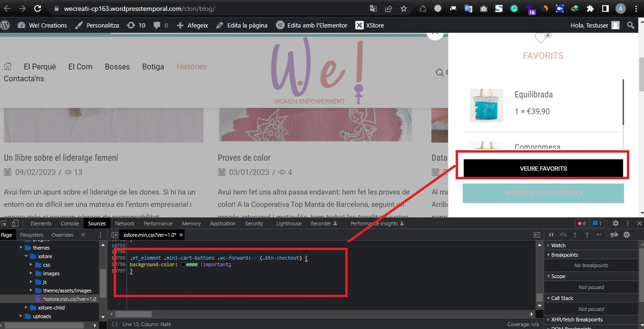Viewport: 644px width, 329px height.
Task: Click the Equilibrada product thumbnail
Action: (x=486, y=105)
